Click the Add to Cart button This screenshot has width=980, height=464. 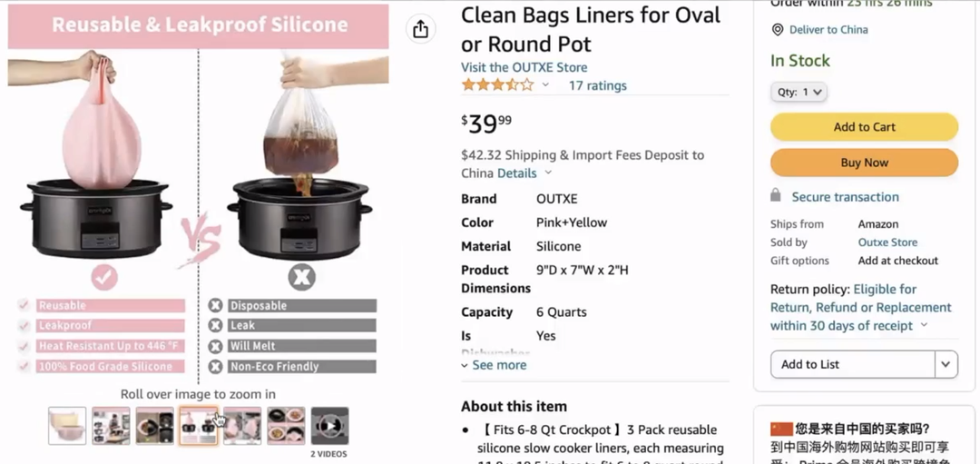[x=865, y=127]
